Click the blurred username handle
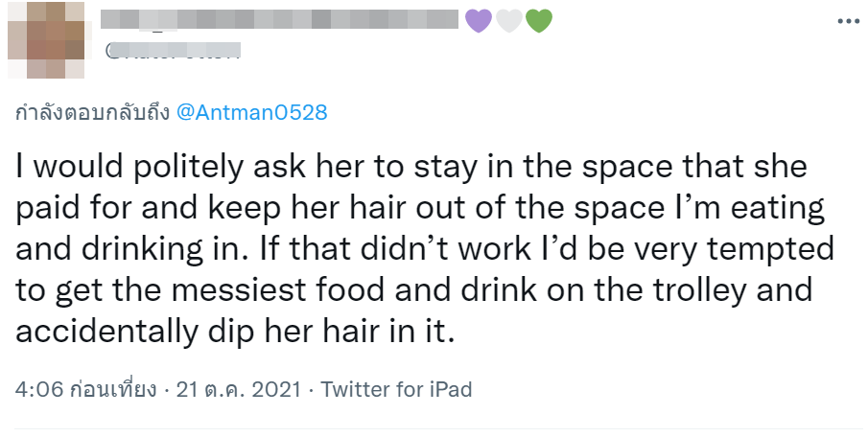868x437 pixels. 173,46
